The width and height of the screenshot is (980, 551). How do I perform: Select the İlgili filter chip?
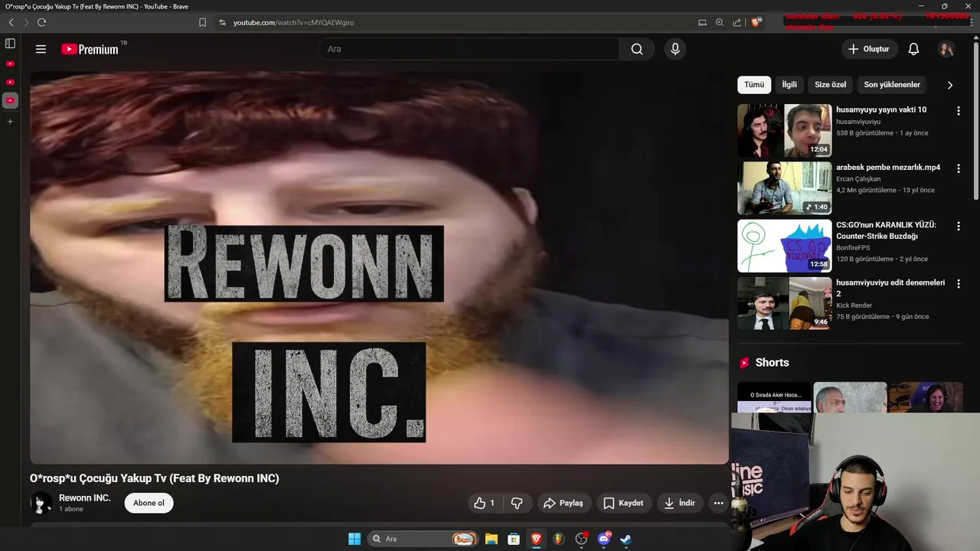[789, 85]
